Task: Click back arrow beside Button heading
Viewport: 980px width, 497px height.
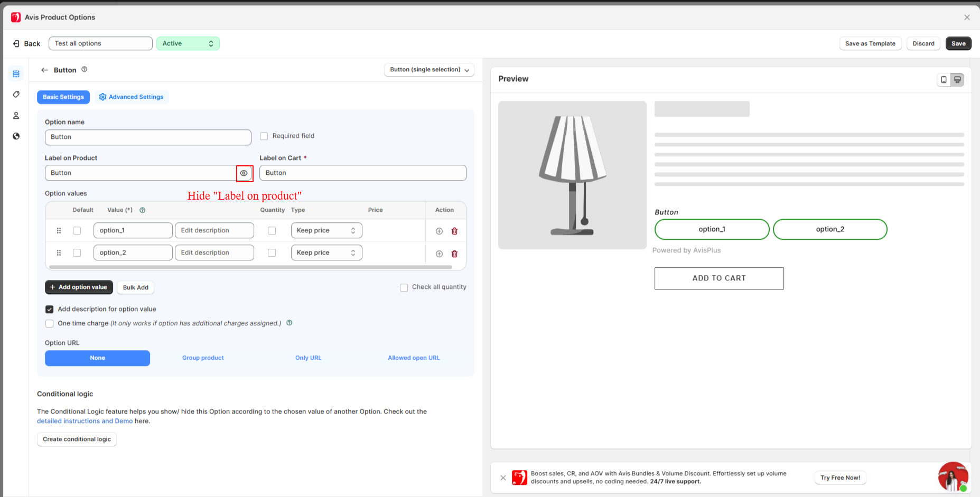Action: pyautogui.click(x=44, y=70)
